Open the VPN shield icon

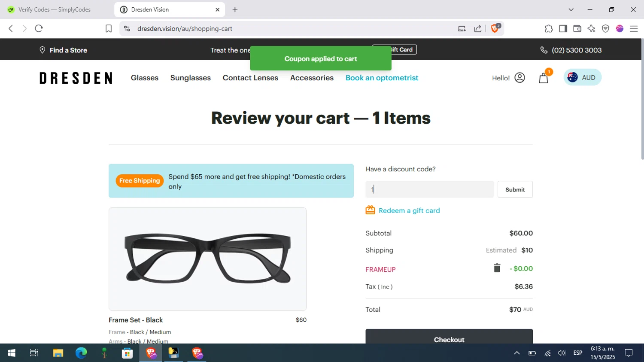605,28
